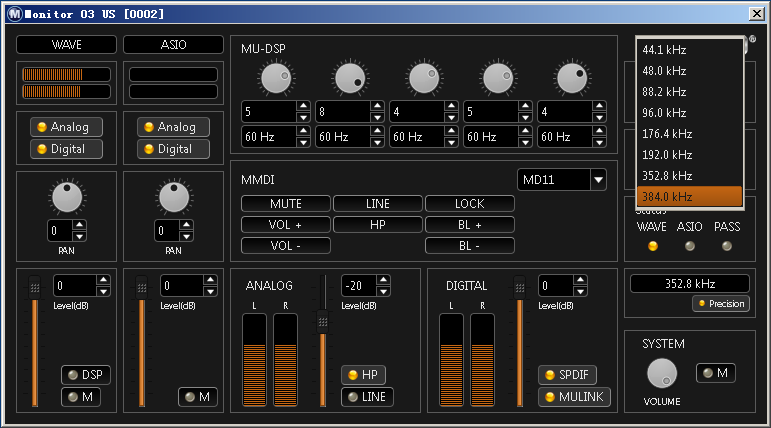
Task: Click the ANALOG level fader
Action: 322,320
